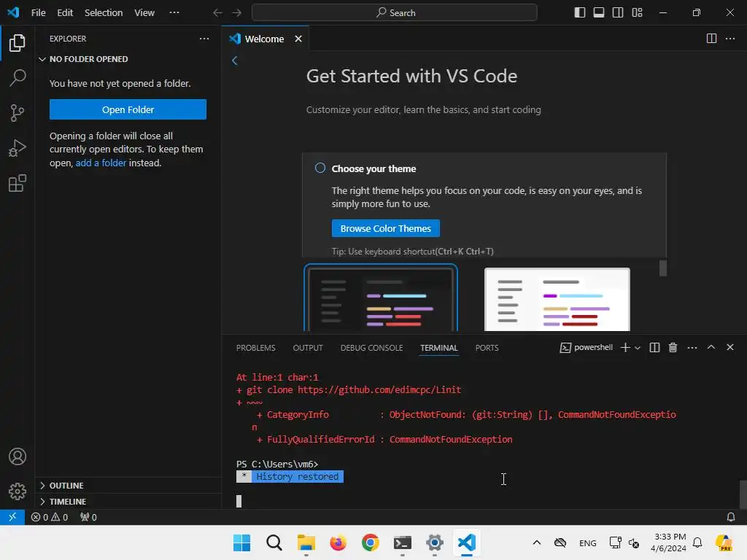Go back with the title bar arrow
This screenshot has height=560, width=747.
point(217,13)
